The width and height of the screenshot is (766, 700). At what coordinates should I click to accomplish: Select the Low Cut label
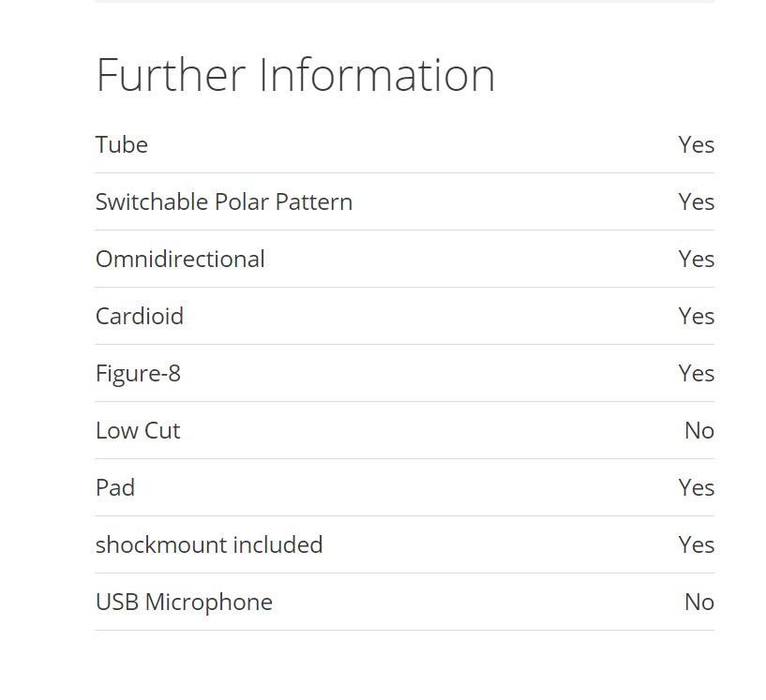138,430
